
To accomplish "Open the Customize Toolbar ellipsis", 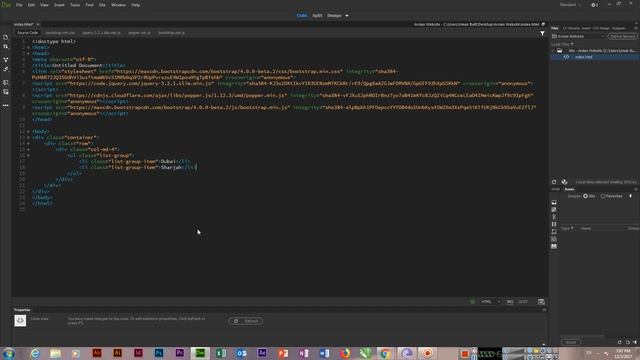I will [x=6, y=105].
